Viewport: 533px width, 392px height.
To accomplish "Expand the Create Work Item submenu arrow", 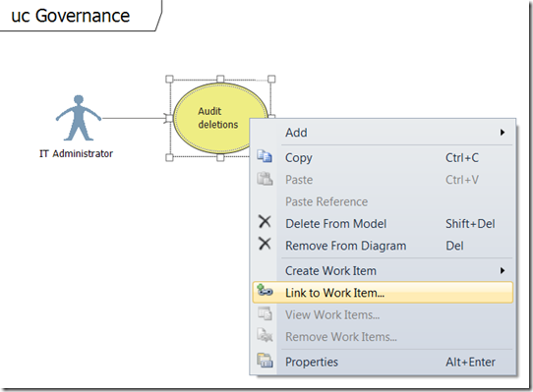I will [503, 270].
